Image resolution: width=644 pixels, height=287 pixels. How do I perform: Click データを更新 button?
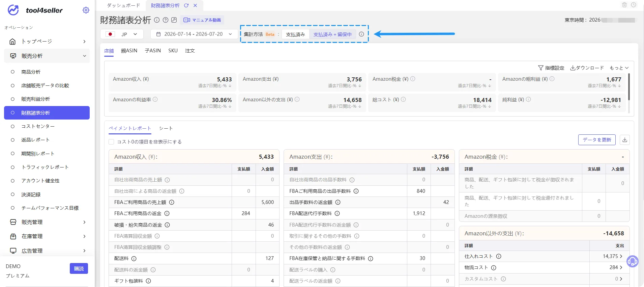click(597, 140)
